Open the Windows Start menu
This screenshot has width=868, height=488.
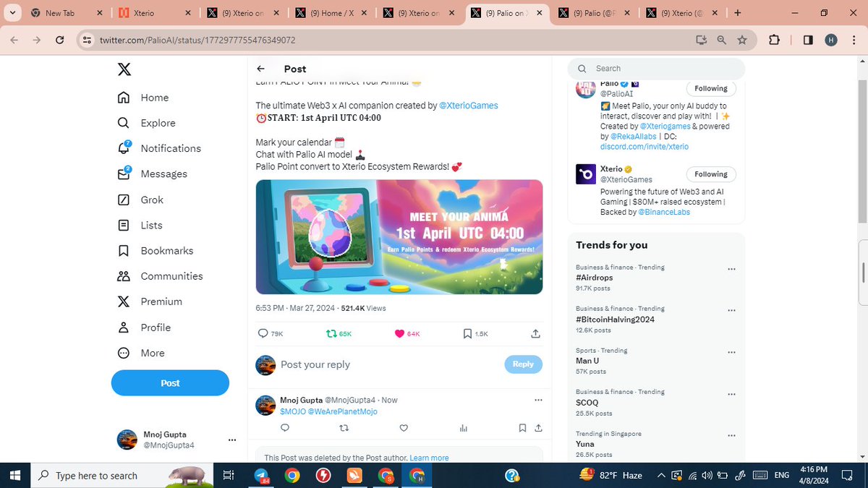tap(16, 475)
